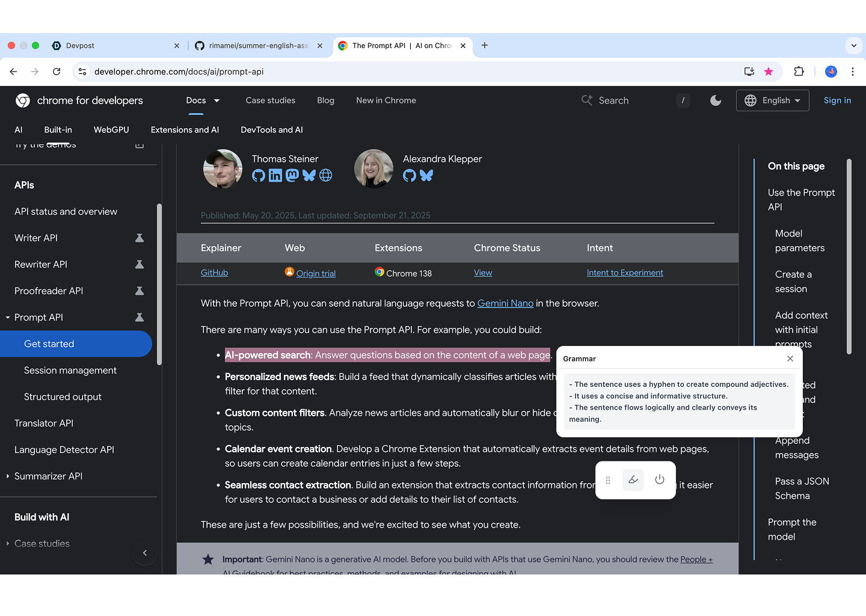Image resolution: width=866 pixels, height=616 pixels.
Task: Select the Extensions and AI tab
Action: pyautogui.click(x=185, y=130)
